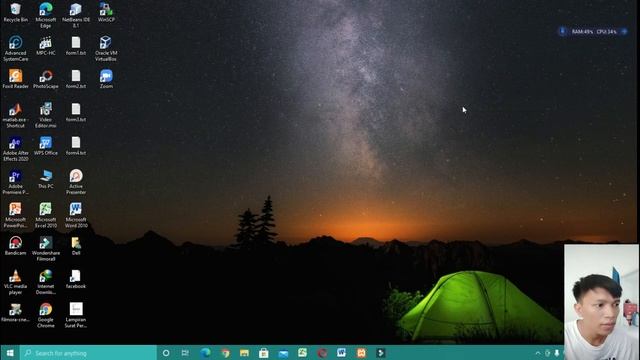The image size is (640, 360).
Task: Expand the hidden system tray icons chevron
Action: click(x=538, y=353)
